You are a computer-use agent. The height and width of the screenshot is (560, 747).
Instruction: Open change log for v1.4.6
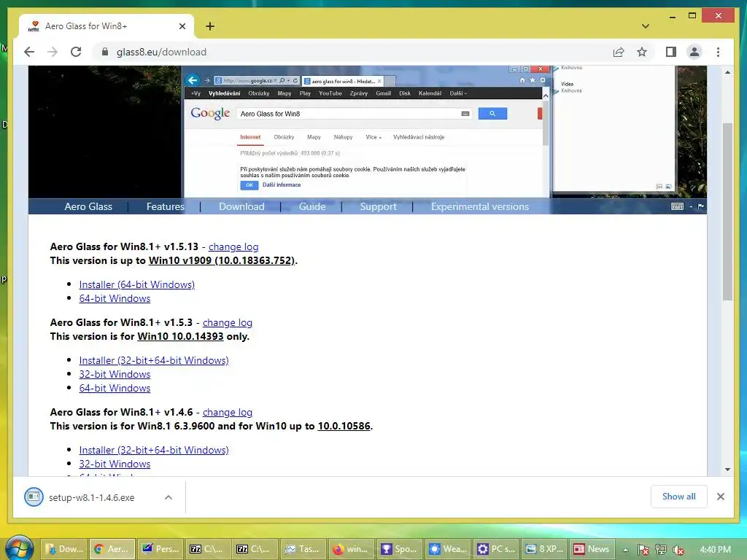point(228,413)
